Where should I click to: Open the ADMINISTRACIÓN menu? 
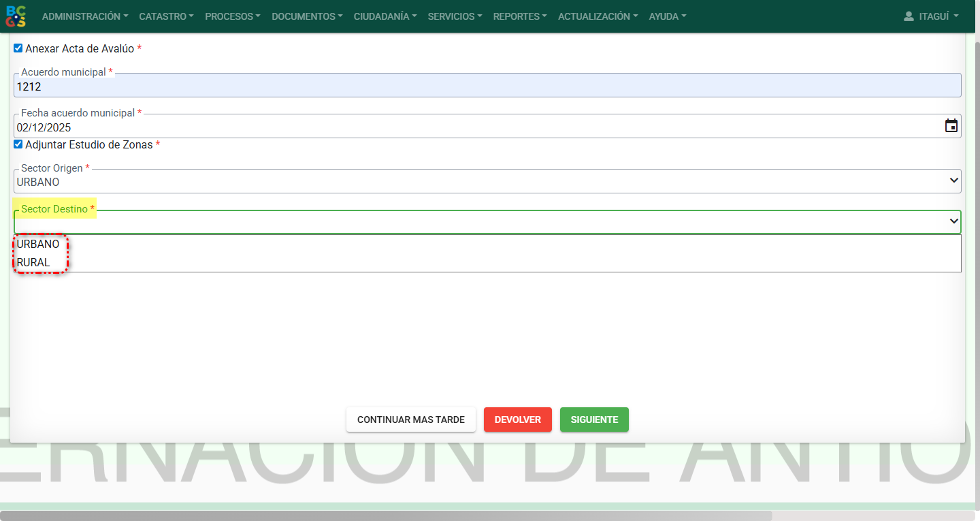point(84,16)
